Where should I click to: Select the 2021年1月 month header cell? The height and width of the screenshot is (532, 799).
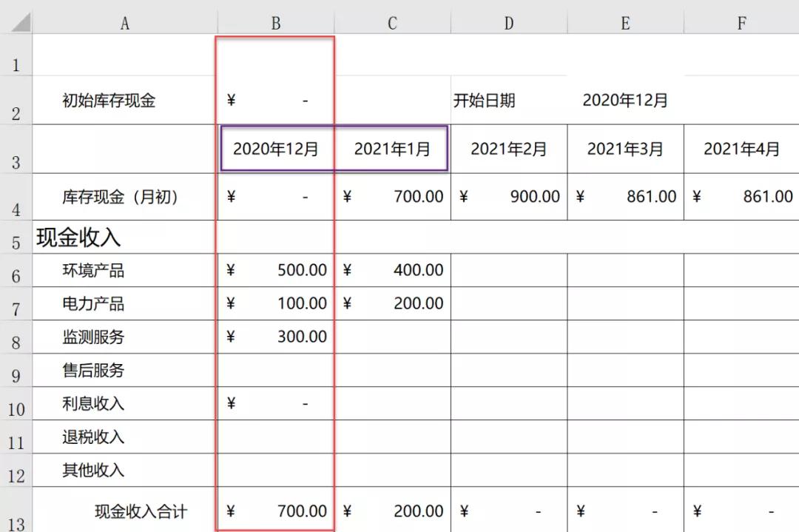(x=391, y=149)
